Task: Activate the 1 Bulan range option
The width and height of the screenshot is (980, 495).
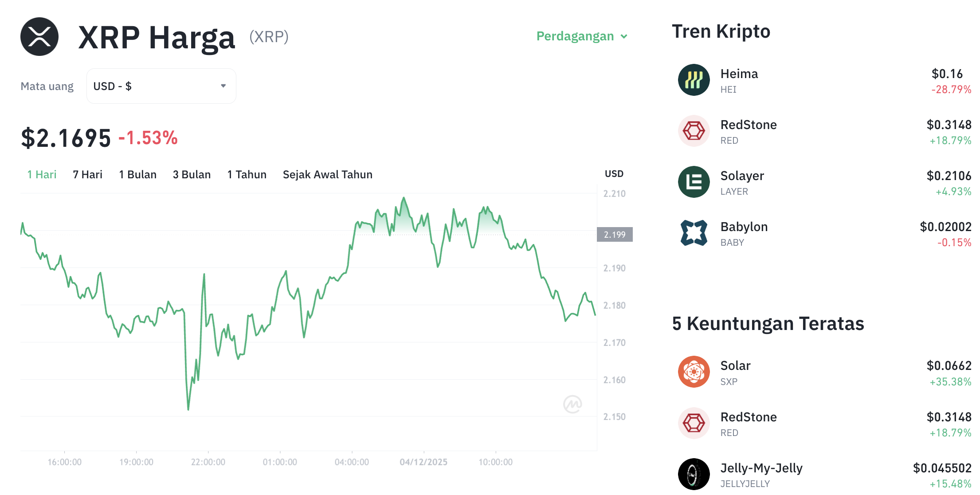Action: pyautogui.click(x=137, y=174)
